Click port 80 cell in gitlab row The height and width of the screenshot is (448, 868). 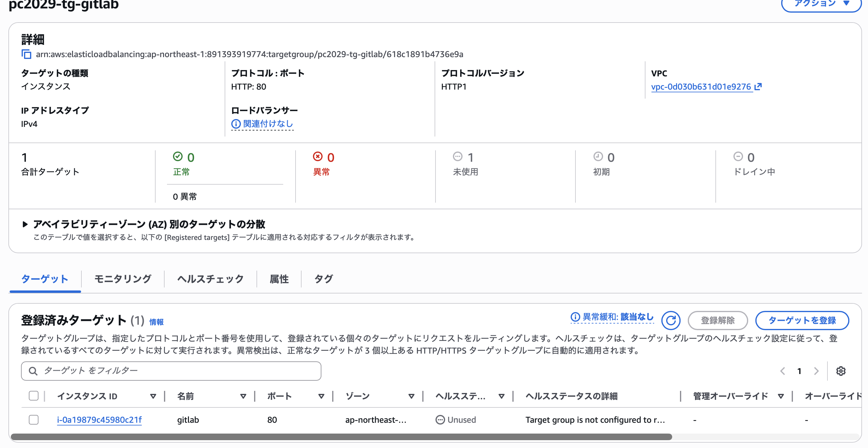pos(272,420)
